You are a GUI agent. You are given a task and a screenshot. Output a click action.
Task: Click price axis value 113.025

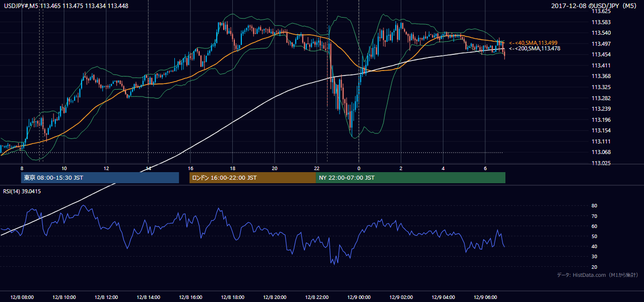point(601,163)
